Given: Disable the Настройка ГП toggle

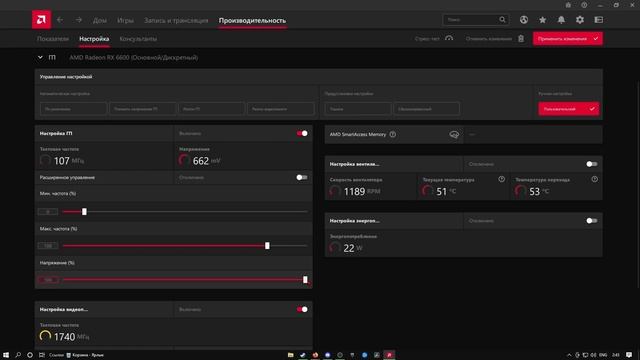Looking at the screenshot, I should 302,133.
